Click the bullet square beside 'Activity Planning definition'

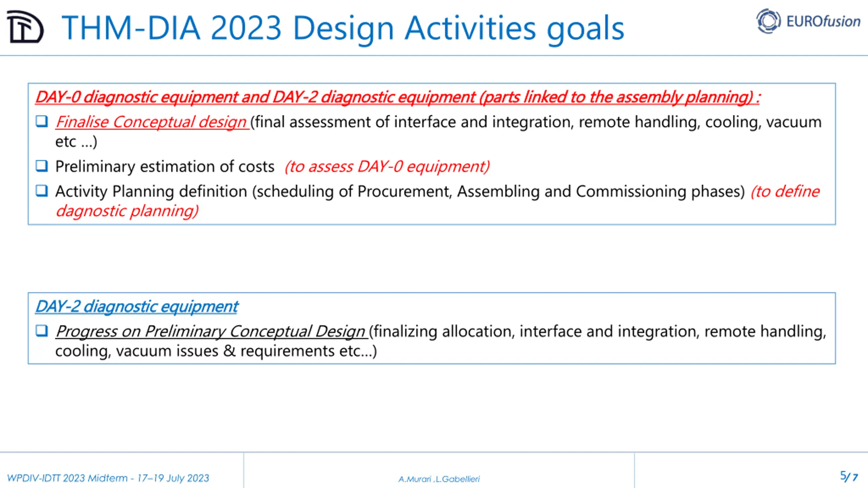(x=42, y=190)
